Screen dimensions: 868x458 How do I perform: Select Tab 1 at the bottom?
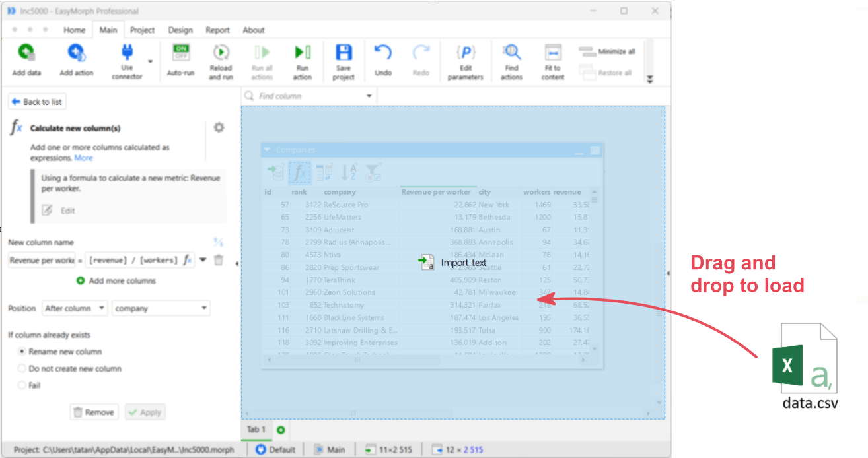click(256, 430)
